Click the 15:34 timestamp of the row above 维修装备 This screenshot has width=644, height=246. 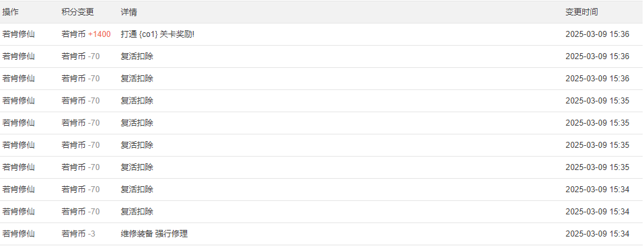(x=597, y=212)
